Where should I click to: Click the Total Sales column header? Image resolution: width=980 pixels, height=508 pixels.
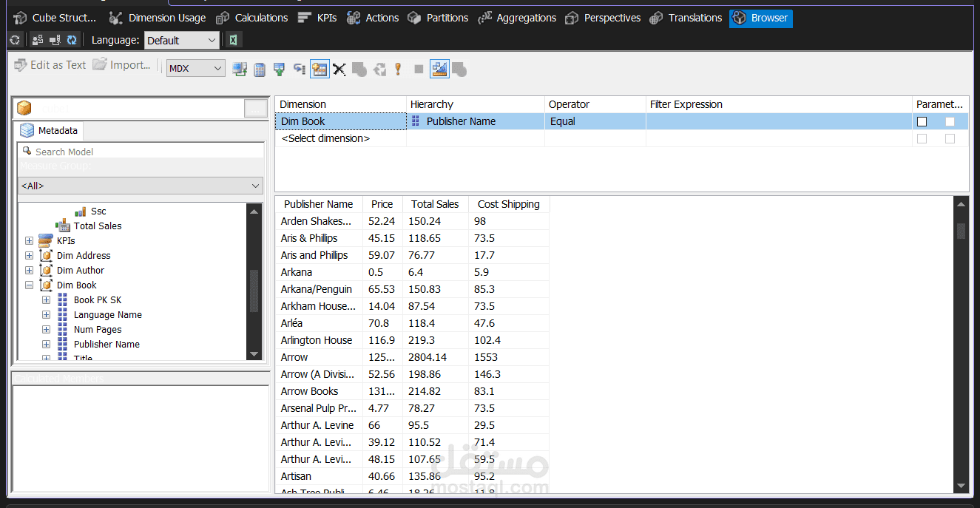[x=435, y=204]
